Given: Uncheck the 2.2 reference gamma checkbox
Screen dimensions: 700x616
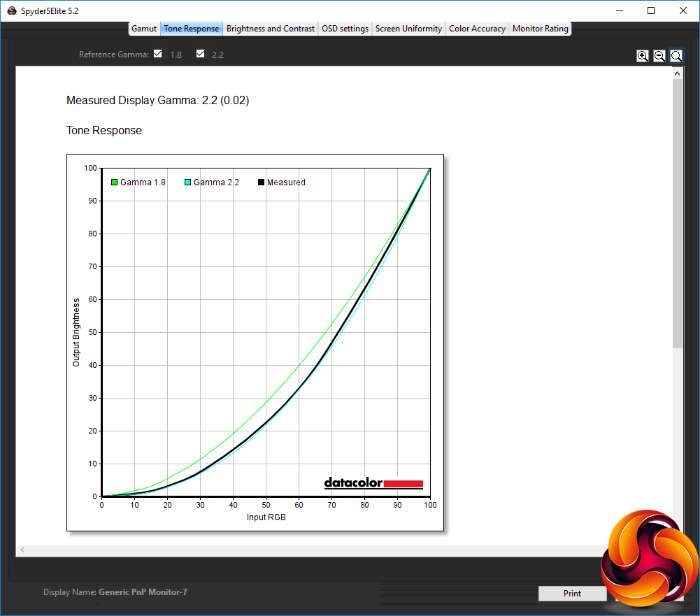Looking at the screenshot, I should (x=201, y=54).
